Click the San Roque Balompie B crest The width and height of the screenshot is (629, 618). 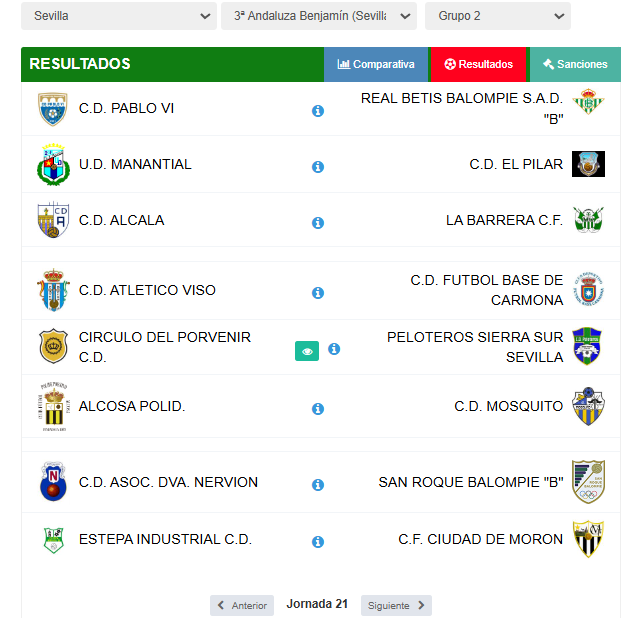click(x=588, y=482)
